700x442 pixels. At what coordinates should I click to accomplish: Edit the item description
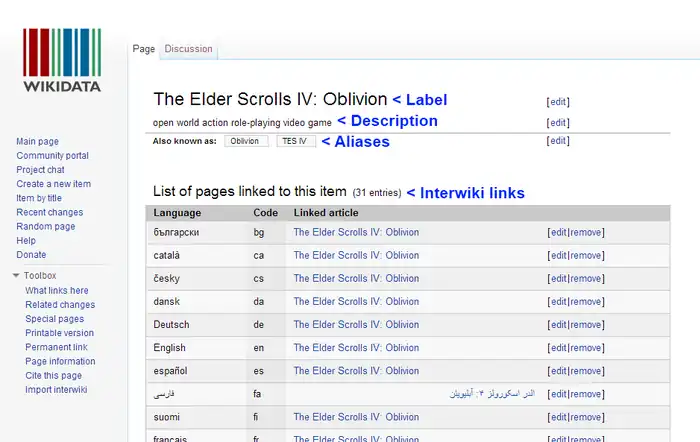pos(558,123)
